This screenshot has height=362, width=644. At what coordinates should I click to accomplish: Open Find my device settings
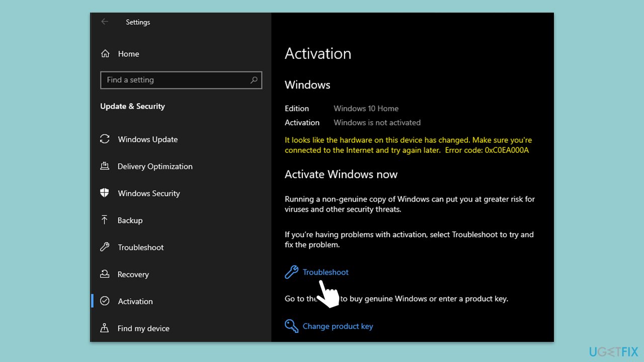[143, 328]
